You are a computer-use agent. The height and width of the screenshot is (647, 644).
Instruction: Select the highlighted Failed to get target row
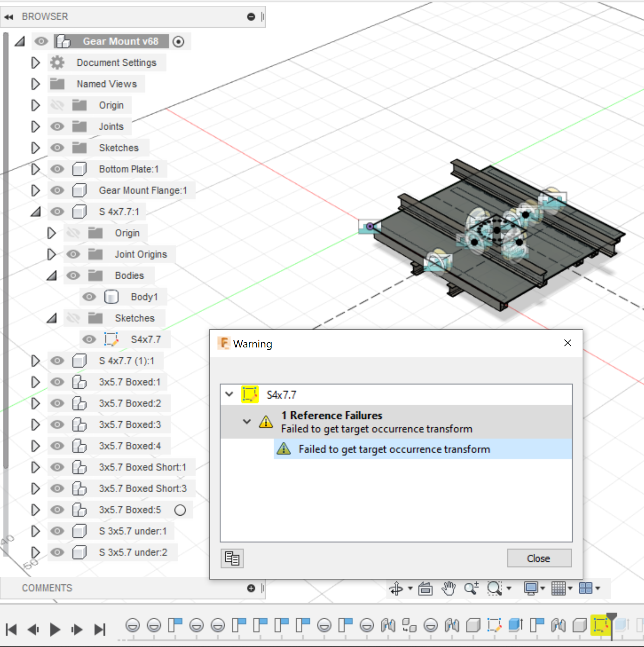click(423, 449)
